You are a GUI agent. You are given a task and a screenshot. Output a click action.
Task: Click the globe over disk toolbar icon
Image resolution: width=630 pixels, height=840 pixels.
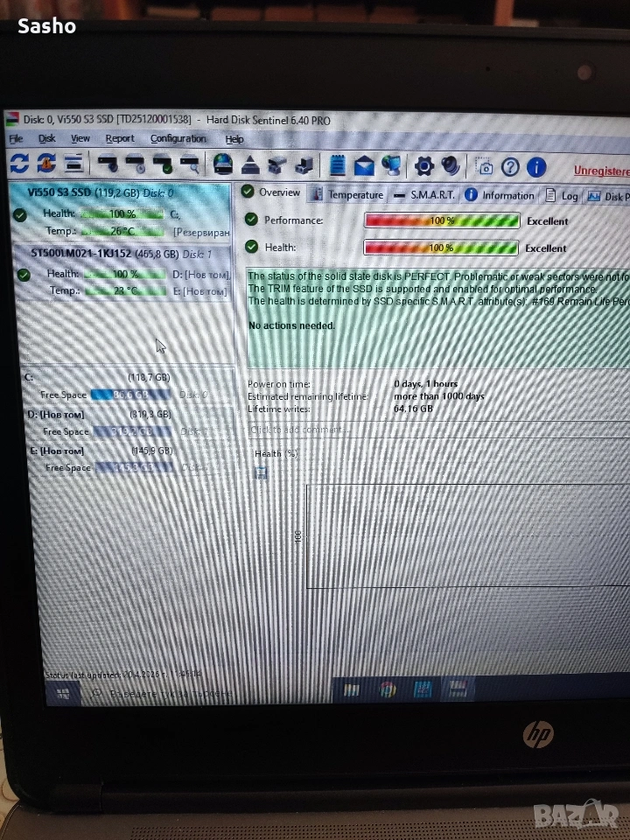click(x=223, y=164)
